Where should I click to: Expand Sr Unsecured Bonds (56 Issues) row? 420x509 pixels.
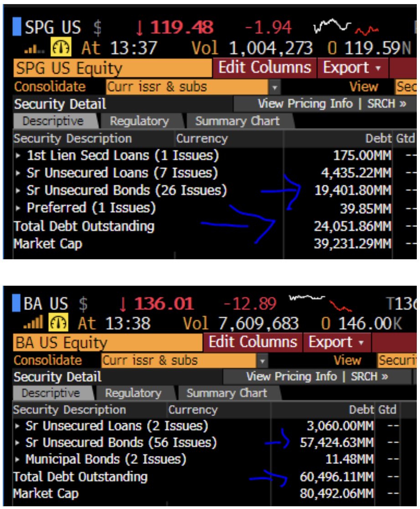pos(17,442)
